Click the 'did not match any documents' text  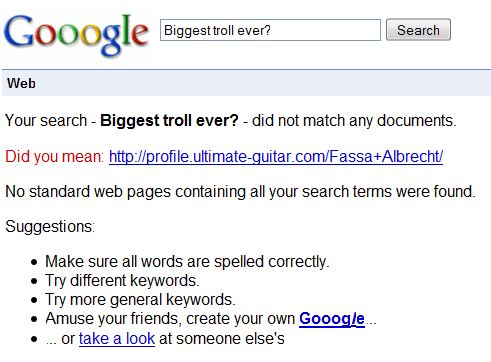(354, 120)
